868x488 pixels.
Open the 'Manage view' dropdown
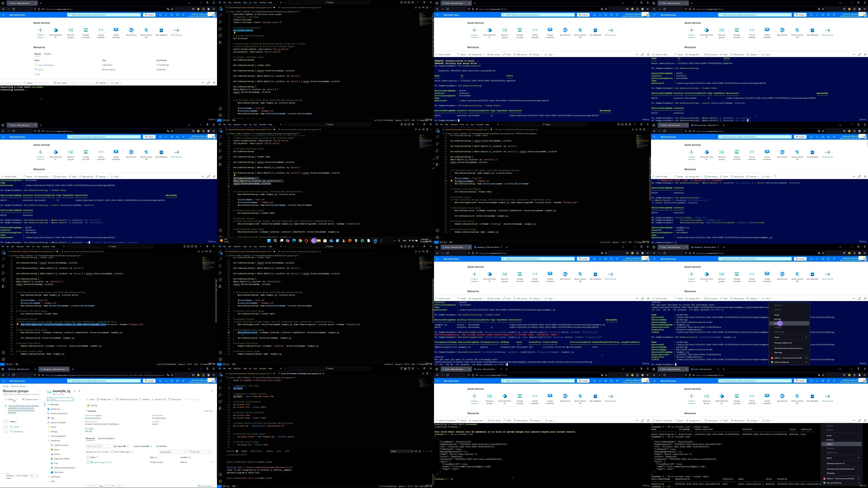[x=105, y=399]
